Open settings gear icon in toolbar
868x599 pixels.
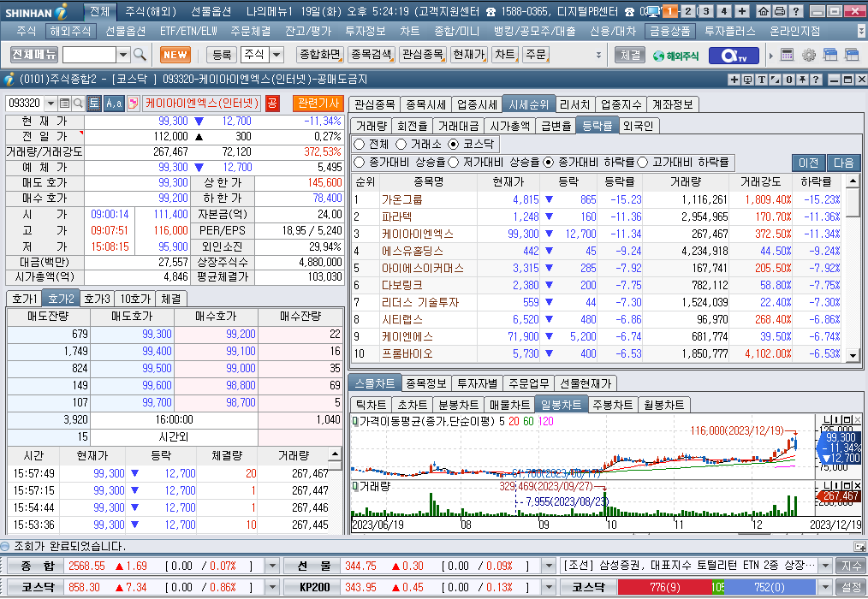809,54
